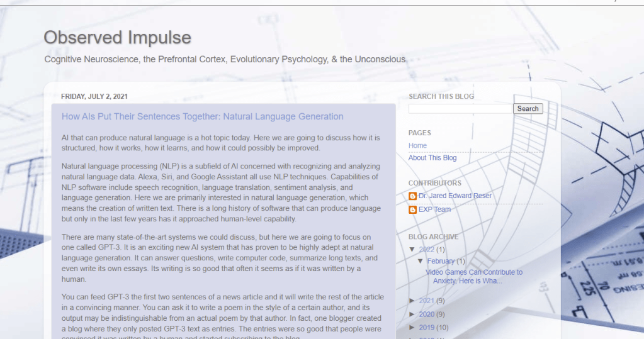
Task: Open the About This Blog page
Action: pyautogui.click(x=432, y=158)
